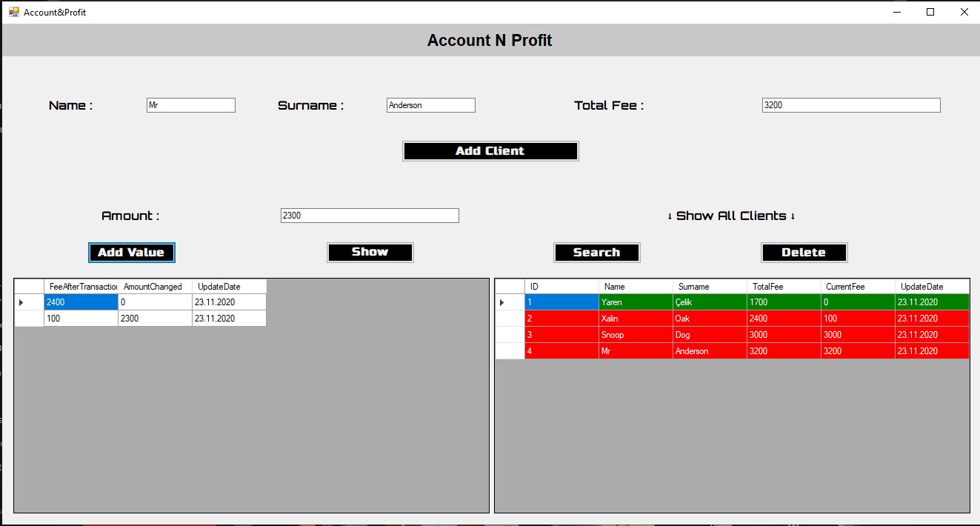Select UpdateDate cell in Anderson row

[x=932, y=351]
